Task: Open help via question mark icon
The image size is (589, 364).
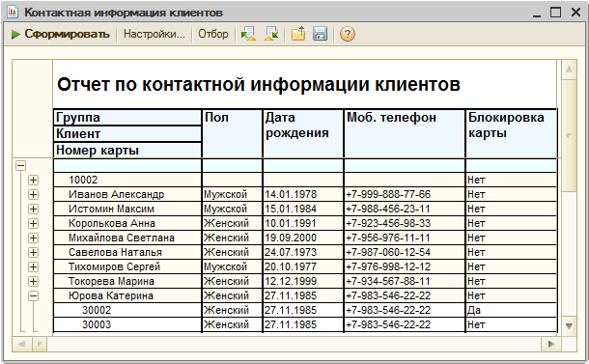Action: (347, 34)
